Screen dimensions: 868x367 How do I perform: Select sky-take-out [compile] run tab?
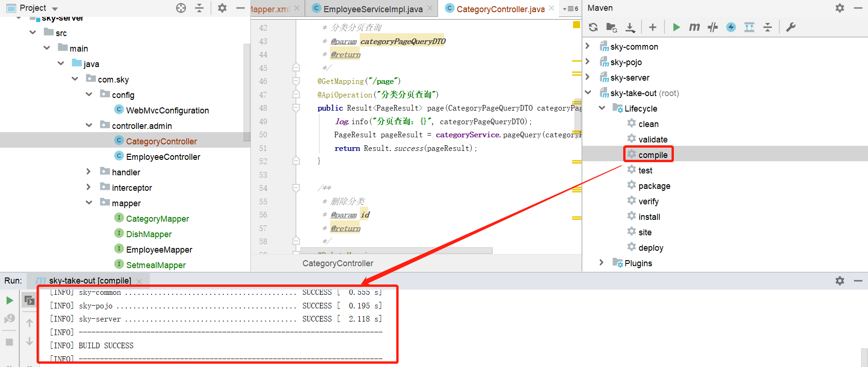click(90, 281)
